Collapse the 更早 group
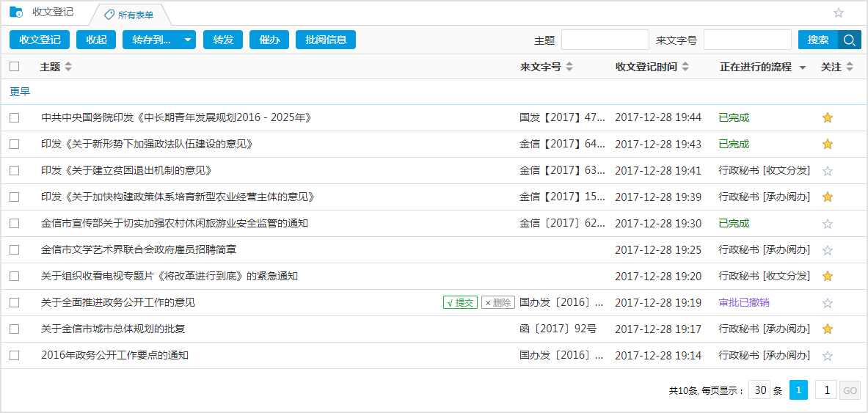The image size is (868, 413). point(20,92)
